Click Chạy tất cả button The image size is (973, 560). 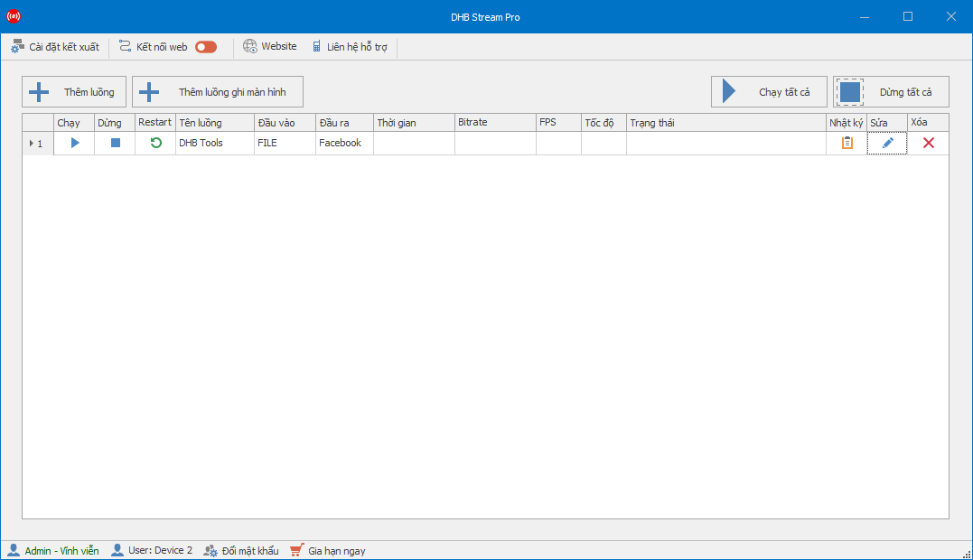coord(769,92)
